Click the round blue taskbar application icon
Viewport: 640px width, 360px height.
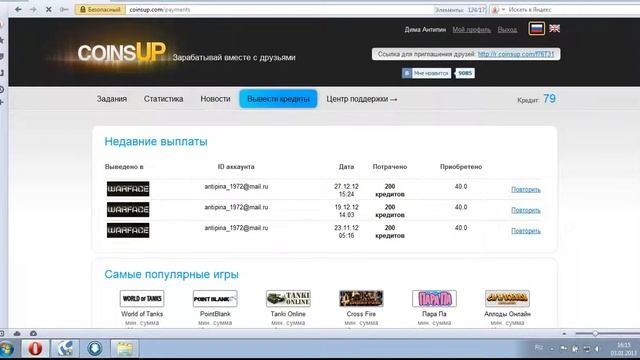95,349
